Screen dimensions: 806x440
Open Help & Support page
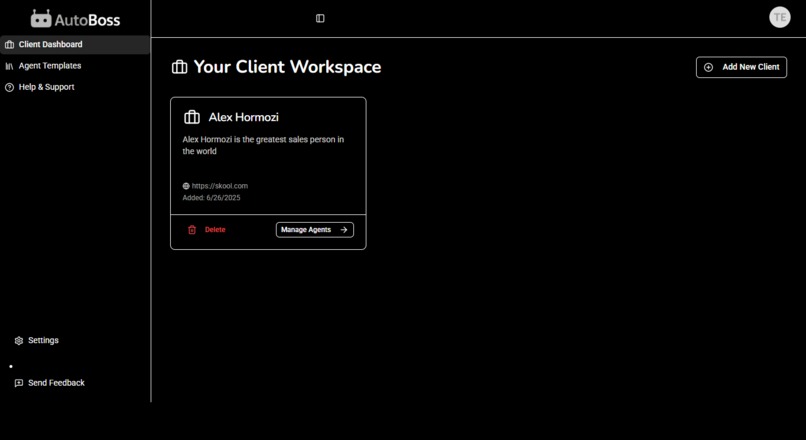pos(46,87)
